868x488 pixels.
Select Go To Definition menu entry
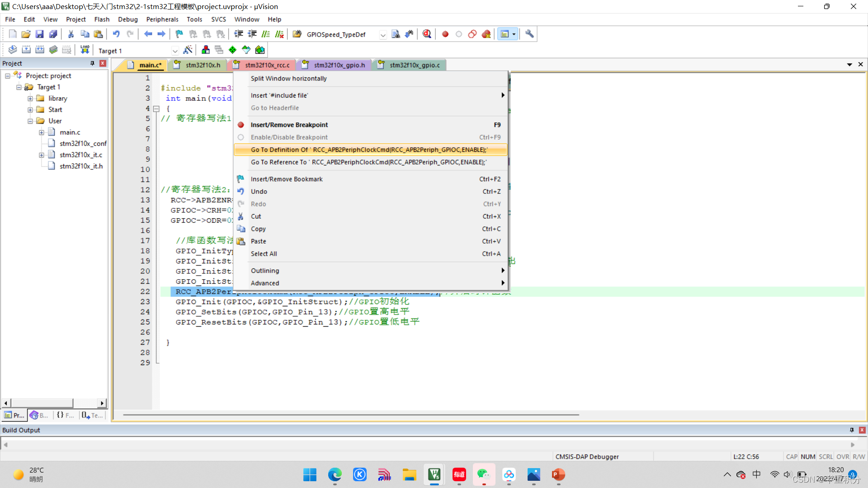pos(369,150)
